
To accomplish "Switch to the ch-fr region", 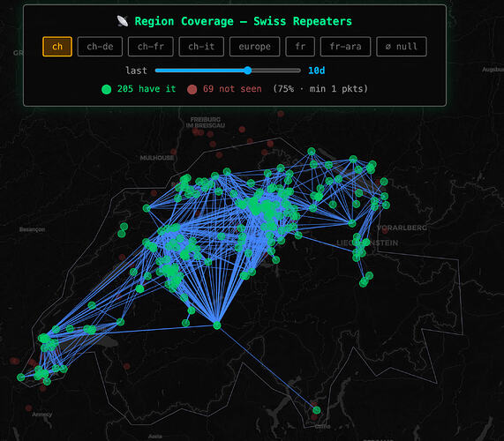I will click(151, 47).
